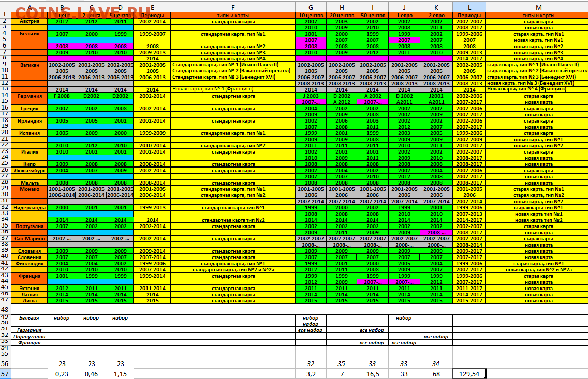Select the '20 центов' header cell
Screen dimensions: 588x379
point(342,16)
